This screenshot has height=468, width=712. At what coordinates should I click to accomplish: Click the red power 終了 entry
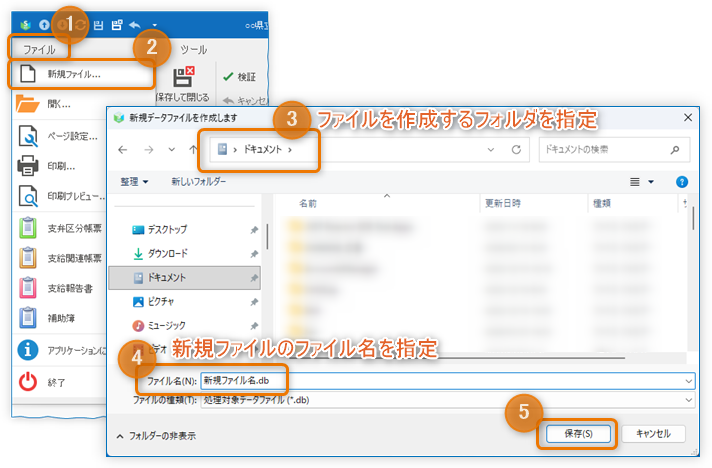[59, 382]
